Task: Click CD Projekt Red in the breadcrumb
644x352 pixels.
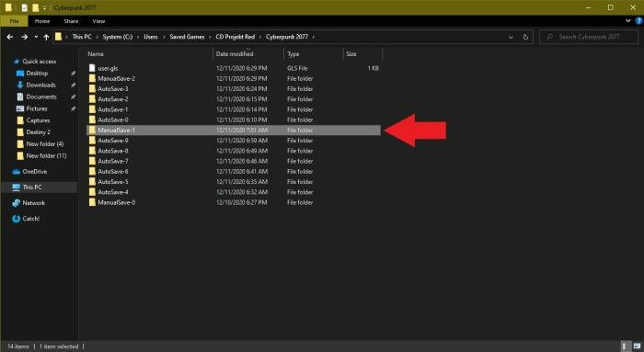Action: [236, 37]
